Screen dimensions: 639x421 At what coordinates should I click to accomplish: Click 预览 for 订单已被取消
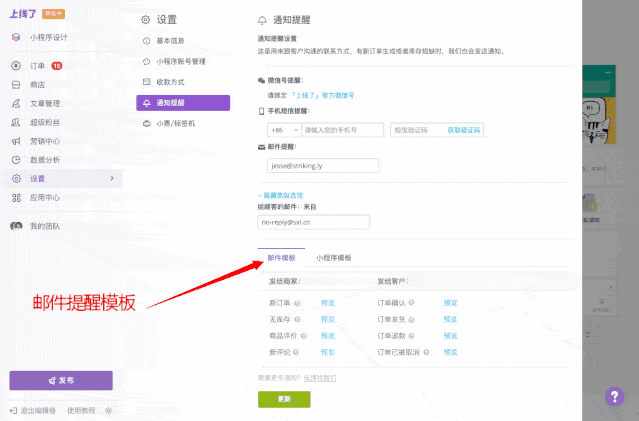pos(450,352)
